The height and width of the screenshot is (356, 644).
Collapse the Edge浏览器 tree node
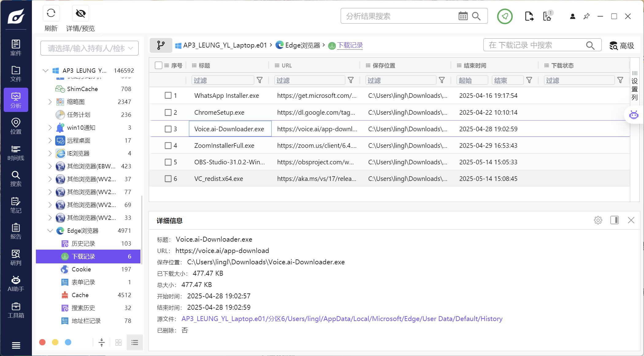coord(50,231)
